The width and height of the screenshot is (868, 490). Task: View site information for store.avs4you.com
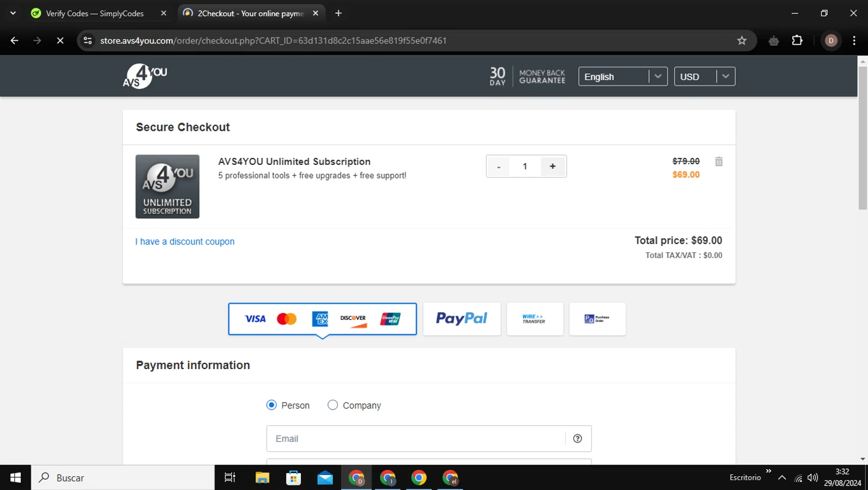click(88, 40)
